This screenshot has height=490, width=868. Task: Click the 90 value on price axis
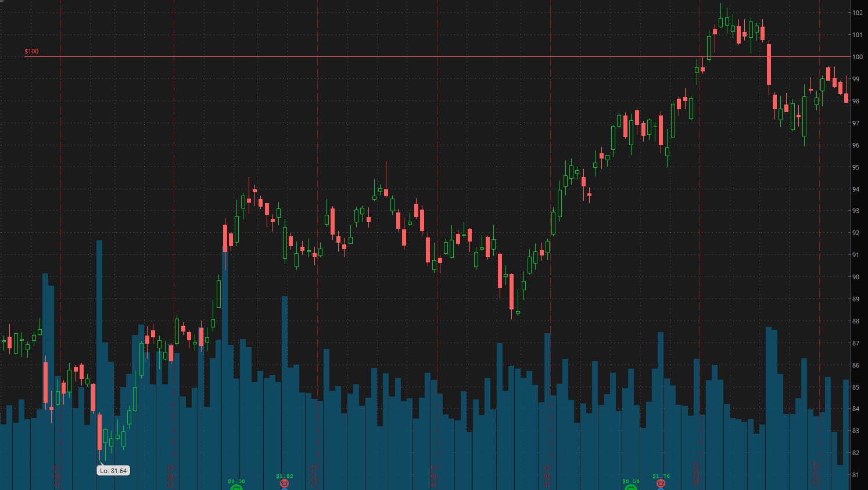856,277
